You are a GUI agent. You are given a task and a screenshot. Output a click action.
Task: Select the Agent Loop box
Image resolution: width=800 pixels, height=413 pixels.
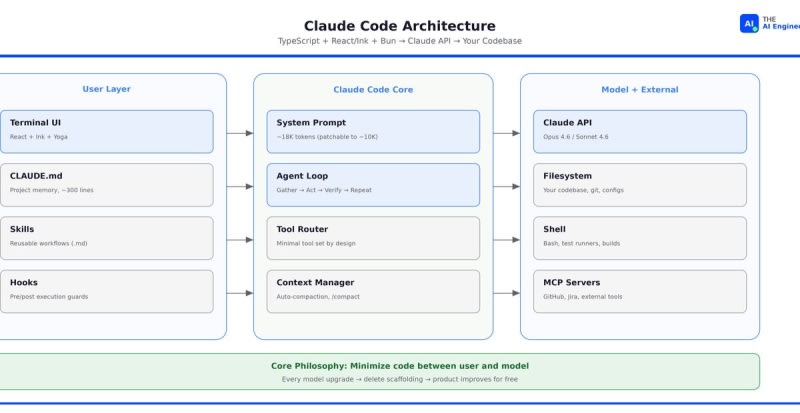click(x=373, y=185)
